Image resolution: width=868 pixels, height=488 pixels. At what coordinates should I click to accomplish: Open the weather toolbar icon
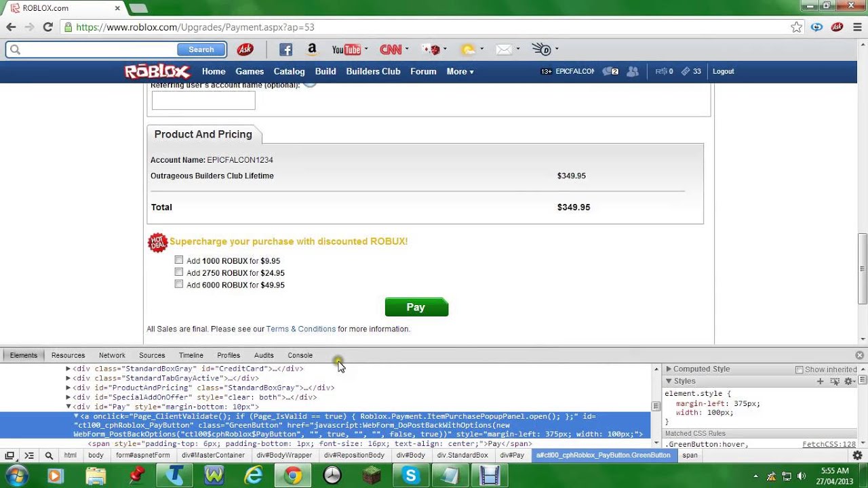click(468, 49)
